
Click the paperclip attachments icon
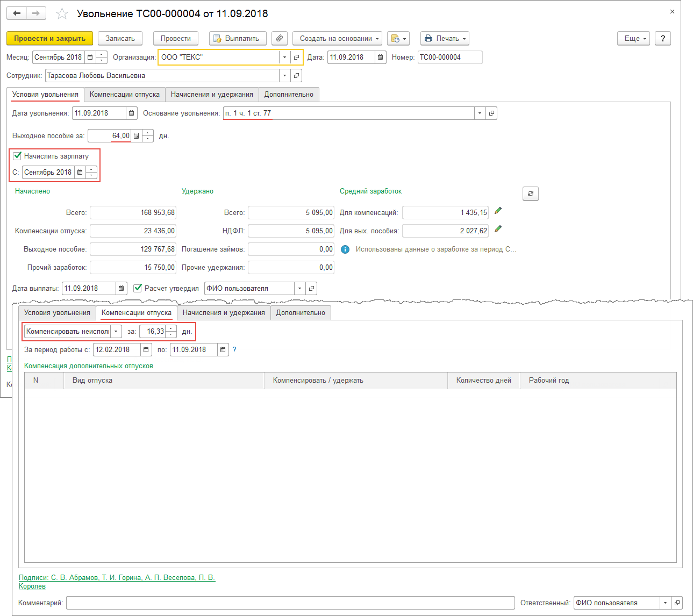279,39
